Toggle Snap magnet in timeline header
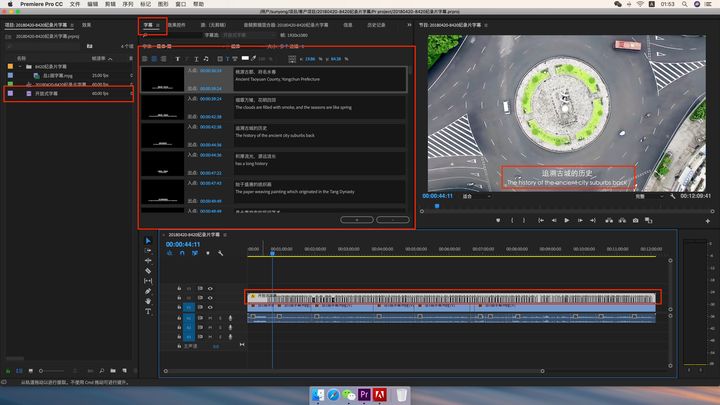The width and height of the screenshot is (720, 405). click(181, 252)
